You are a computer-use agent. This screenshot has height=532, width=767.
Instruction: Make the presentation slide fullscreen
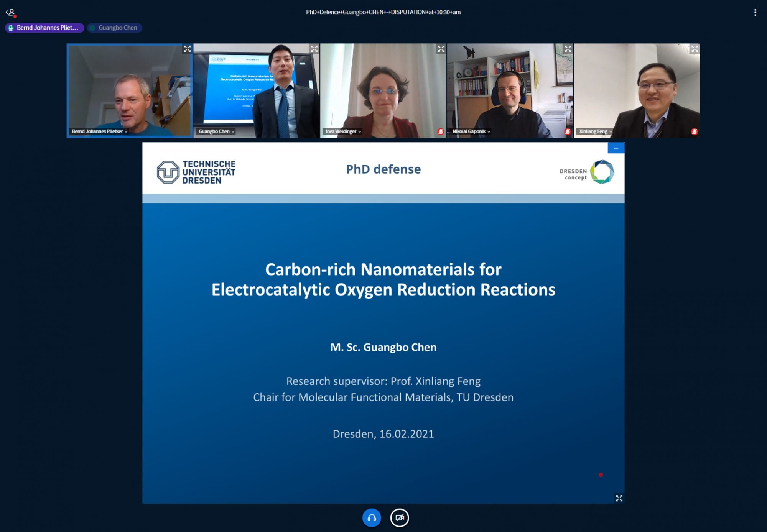[x=619, y=498]
